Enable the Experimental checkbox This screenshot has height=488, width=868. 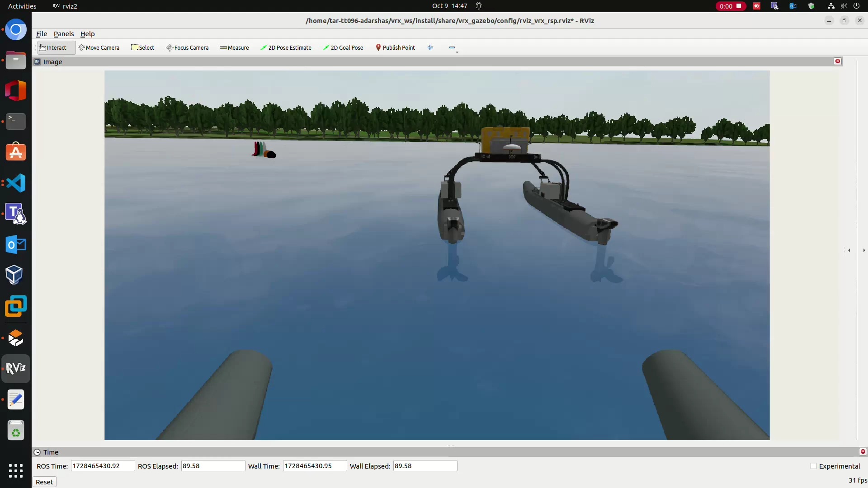[x=814, y=466]
